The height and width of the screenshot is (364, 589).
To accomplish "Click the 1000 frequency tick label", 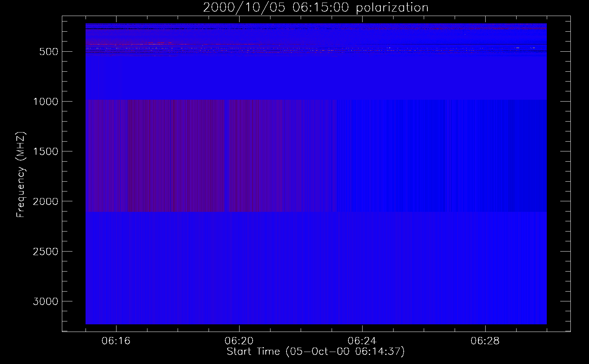I will pyautogui.click(x=46, y=102).
